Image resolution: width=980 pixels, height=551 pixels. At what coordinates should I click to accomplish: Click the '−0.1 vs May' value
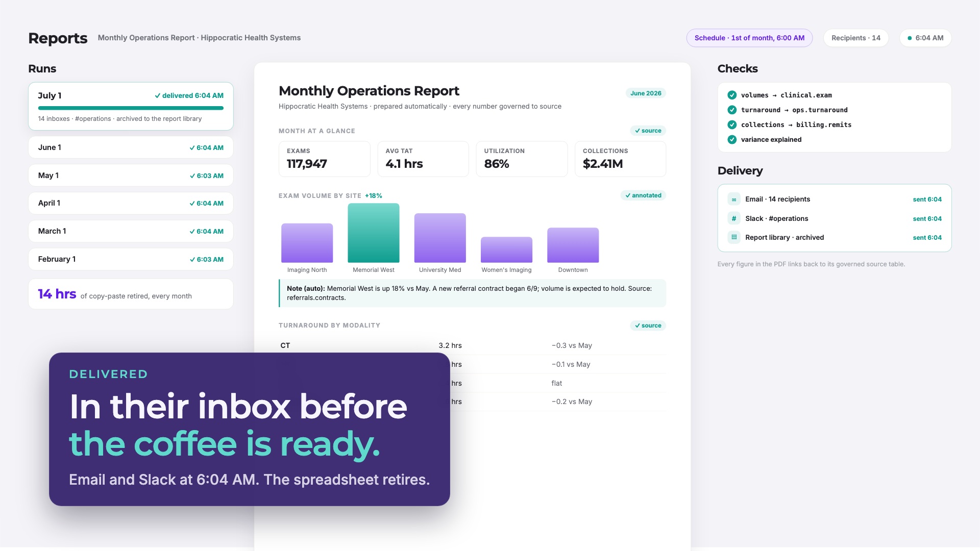(x=571, y=364)
